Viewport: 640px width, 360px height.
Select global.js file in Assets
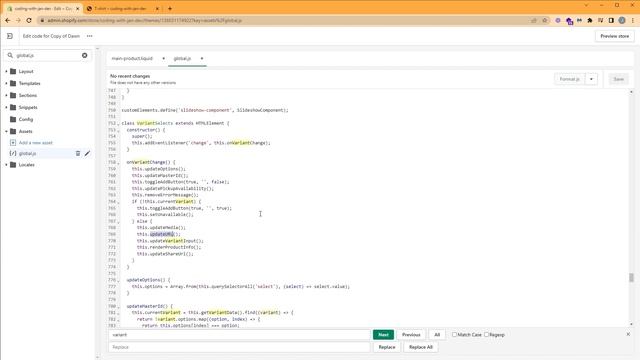(27, 153)
